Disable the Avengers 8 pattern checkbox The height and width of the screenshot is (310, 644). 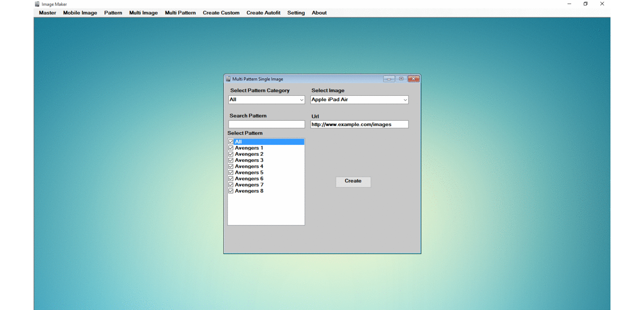point(231,191)
